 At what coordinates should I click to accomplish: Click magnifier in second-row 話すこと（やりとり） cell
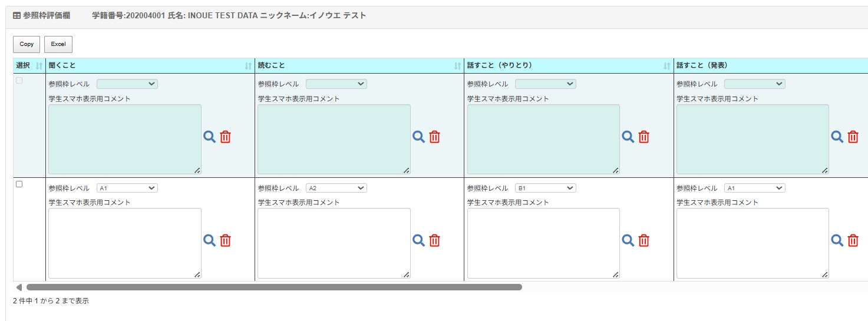[628, 240]
